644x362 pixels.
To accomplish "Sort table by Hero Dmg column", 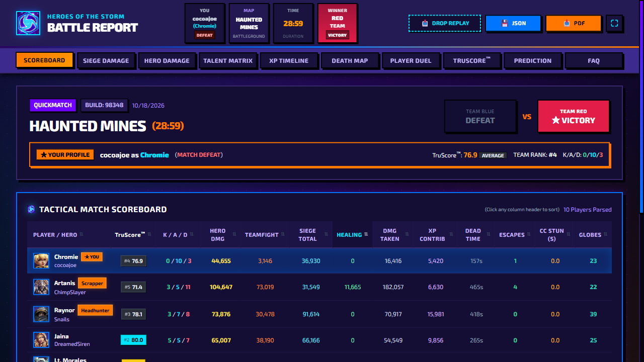I will tap(220, 235).
